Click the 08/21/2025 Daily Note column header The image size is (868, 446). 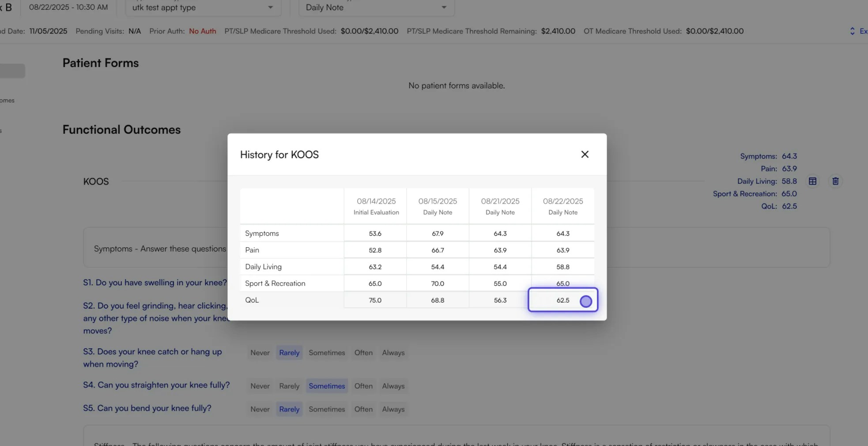pyautogui.click(x=500, y=206)
